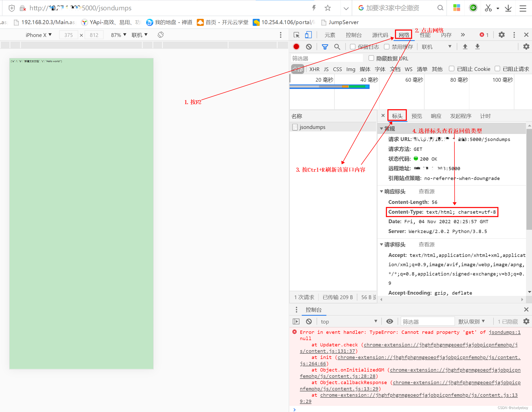Click the site security shield icon

click(12, 8)
